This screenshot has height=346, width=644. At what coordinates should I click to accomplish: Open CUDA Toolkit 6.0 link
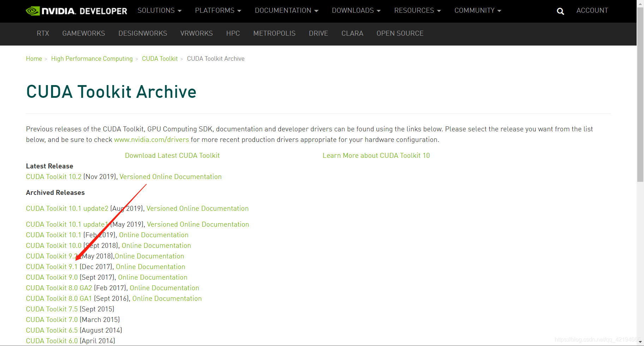52,341
